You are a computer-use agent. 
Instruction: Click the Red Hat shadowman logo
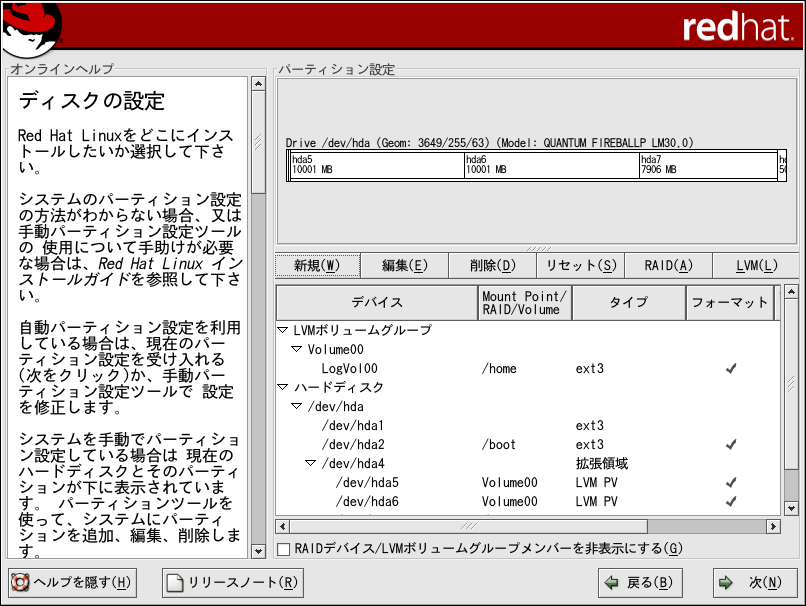(x=32, y=27)
